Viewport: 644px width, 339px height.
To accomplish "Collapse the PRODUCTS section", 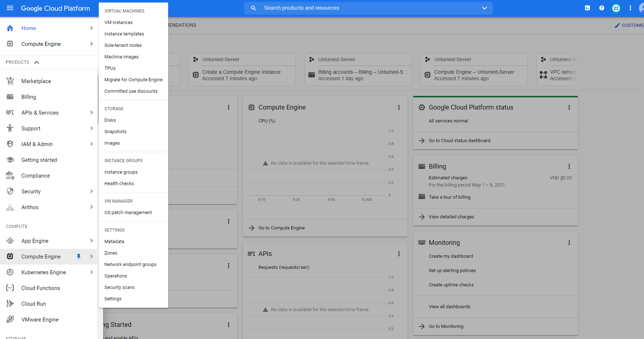I will point(37,62).
